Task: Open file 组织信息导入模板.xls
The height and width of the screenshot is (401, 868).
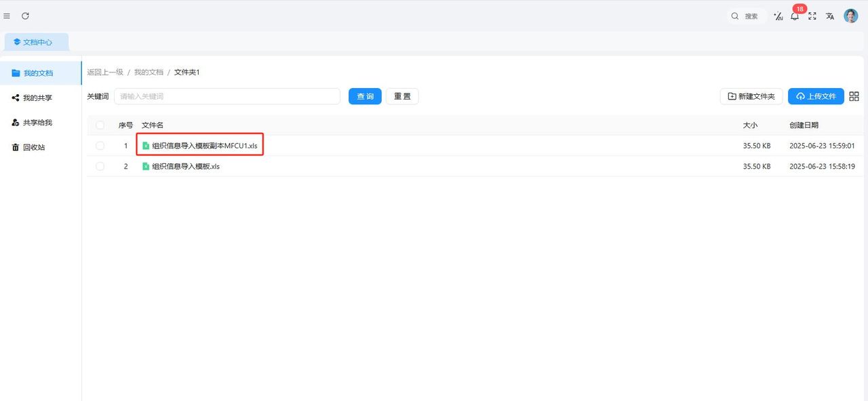Action: point(186,166)
